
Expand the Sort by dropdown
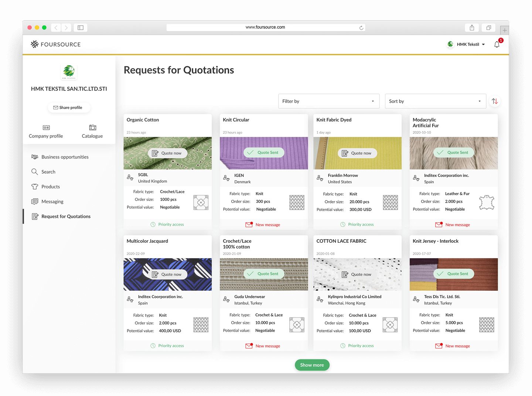[435, 101]
